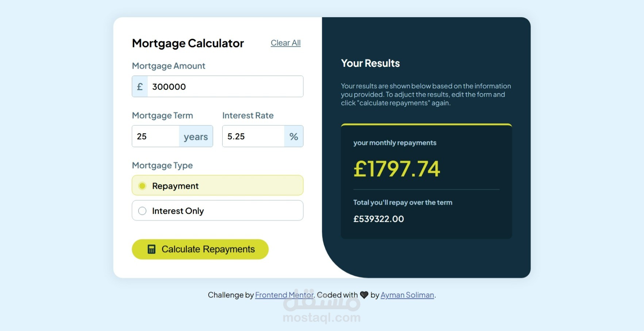Click the monthly repayment amount £1797.74

point(397,169)
